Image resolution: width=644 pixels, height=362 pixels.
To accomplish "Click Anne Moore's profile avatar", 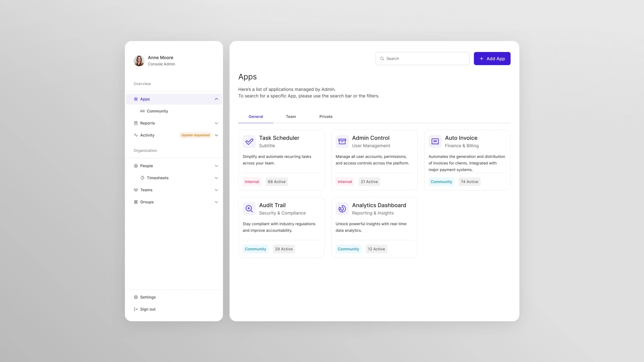I will [x=139, y=61].
